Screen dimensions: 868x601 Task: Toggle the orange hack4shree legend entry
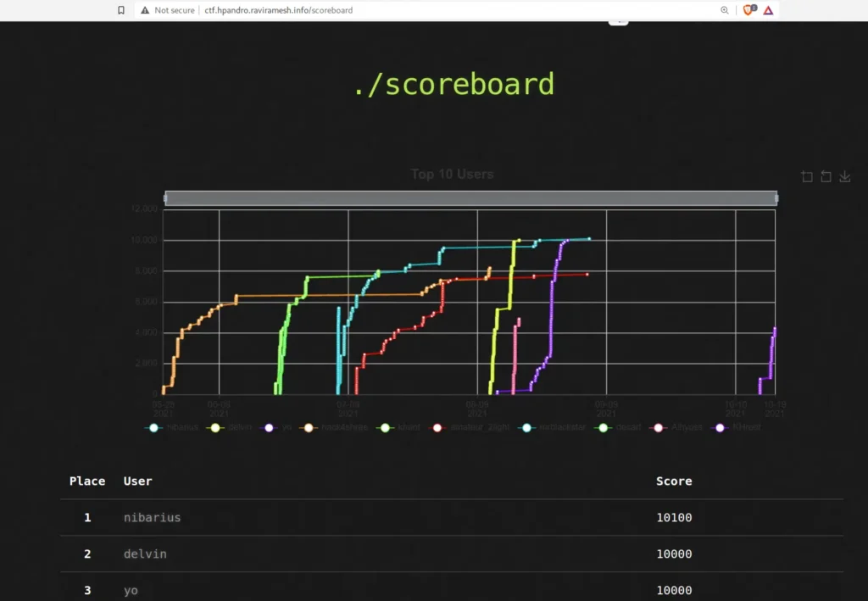[x=333, y=427]
